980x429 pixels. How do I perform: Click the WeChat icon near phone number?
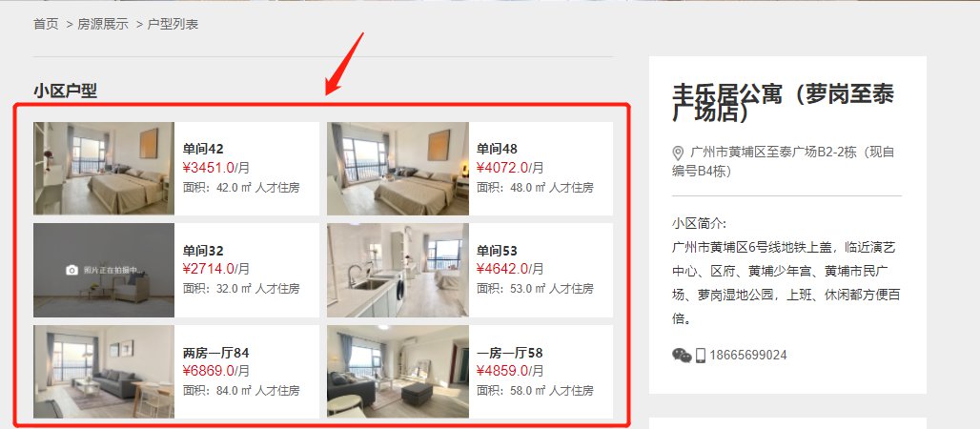(682, 356)
